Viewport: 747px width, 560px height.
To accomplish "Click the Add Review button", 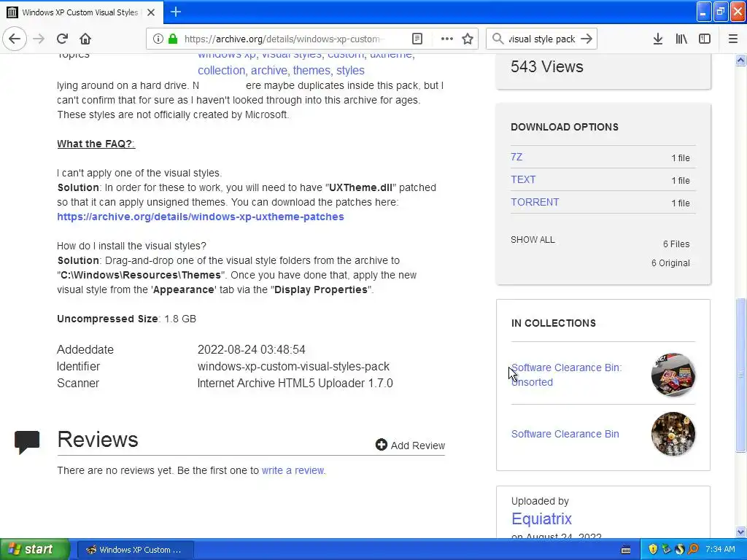I will (410, 446).
